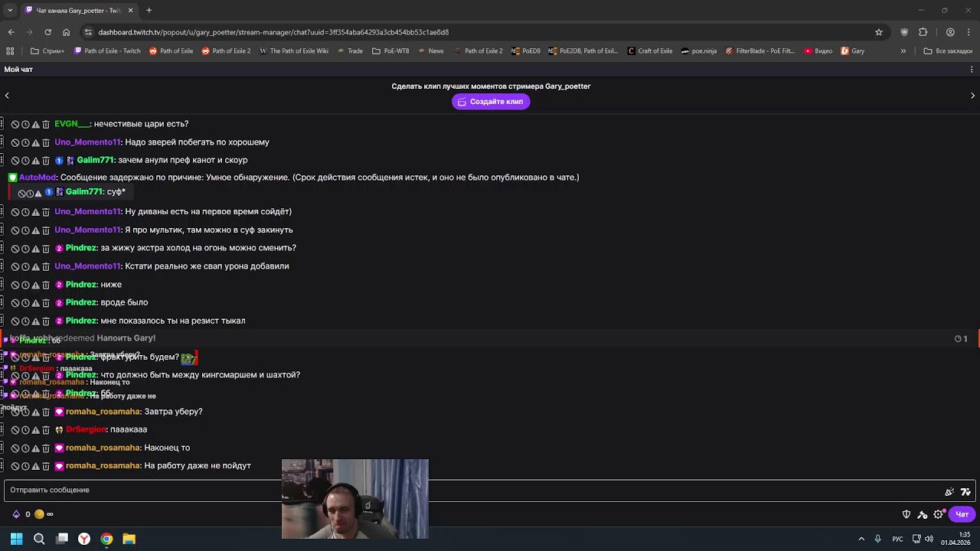Viewport: 980px width, 551px height.
Task: Reload the chat page
Action: click(47, 32)
